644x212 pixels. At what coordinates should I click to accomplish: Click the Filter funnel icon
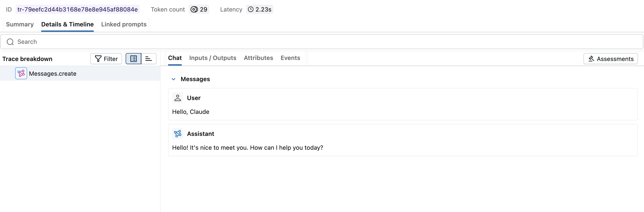click(98, 59)
